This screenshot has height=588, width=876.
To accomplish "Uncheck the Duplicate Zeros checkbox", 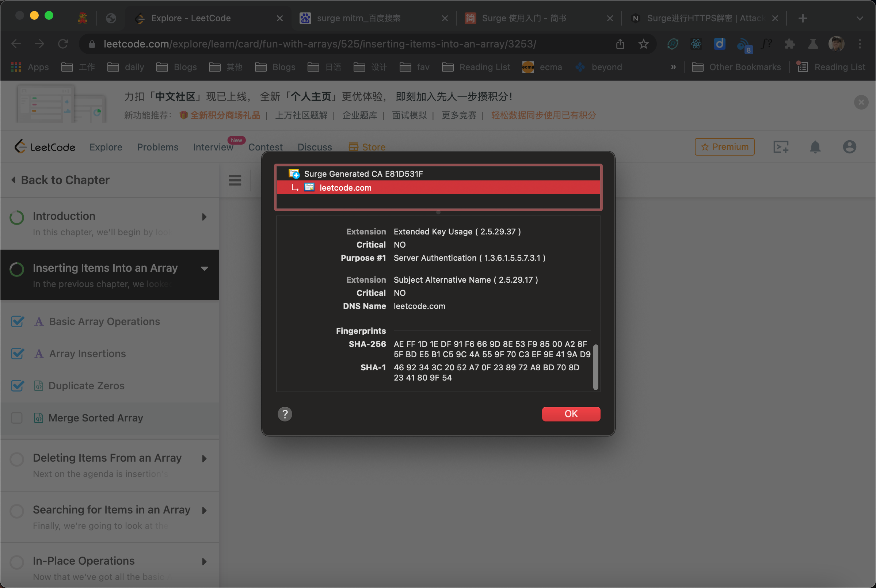I will point(17,386).
